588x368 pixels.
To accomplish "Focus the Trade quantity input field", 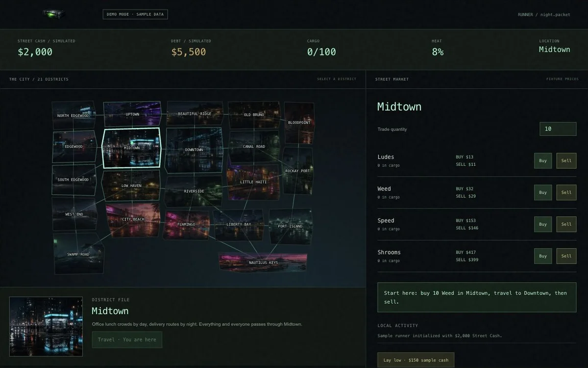I will (x=558, y=129).
